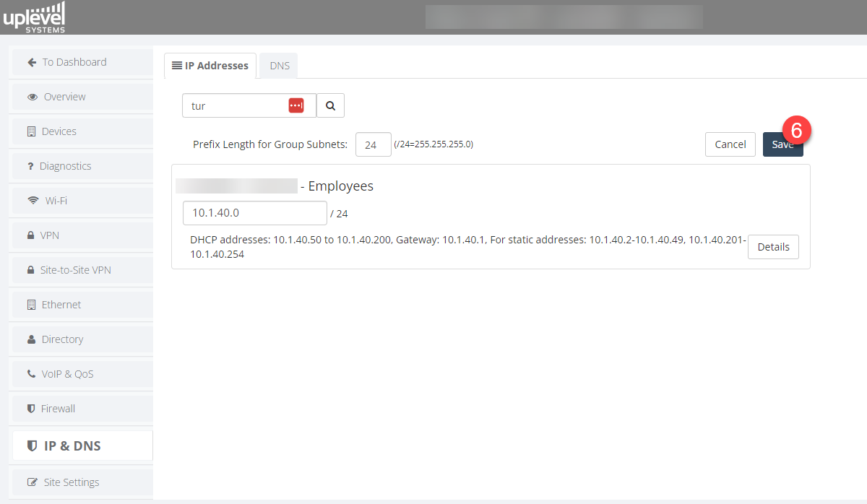Click the subnet address field 10.1.40.0
Viewport: 867px width, 504px height.
255,213
